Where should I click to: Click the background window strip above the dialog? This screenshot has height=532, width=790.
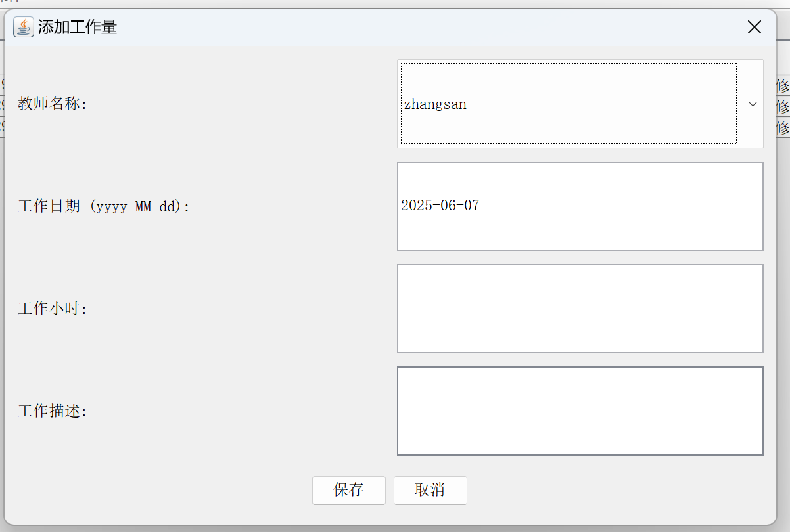(x=394, y=4)
